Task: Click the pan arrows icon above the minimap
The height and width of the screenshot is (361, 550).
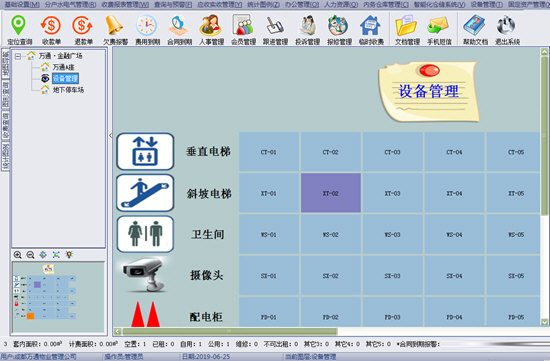Action: pos(43,255)
